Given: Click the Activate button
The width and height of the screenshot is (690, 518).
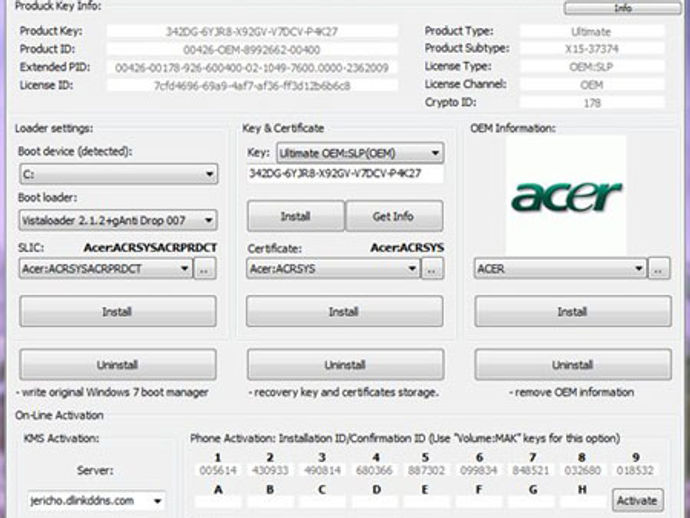Looking at the screenshot, I should 638,500.
